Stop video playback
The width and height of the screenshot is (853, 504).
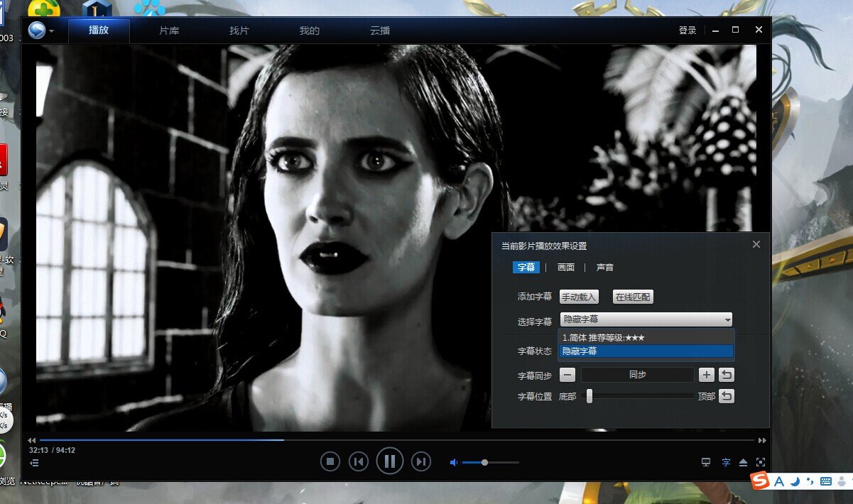click(330, 462)
